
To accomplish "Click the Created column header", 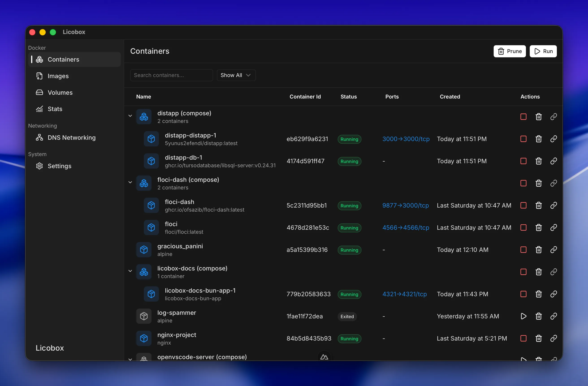I will pyautogui.click(x=450, y=97).
